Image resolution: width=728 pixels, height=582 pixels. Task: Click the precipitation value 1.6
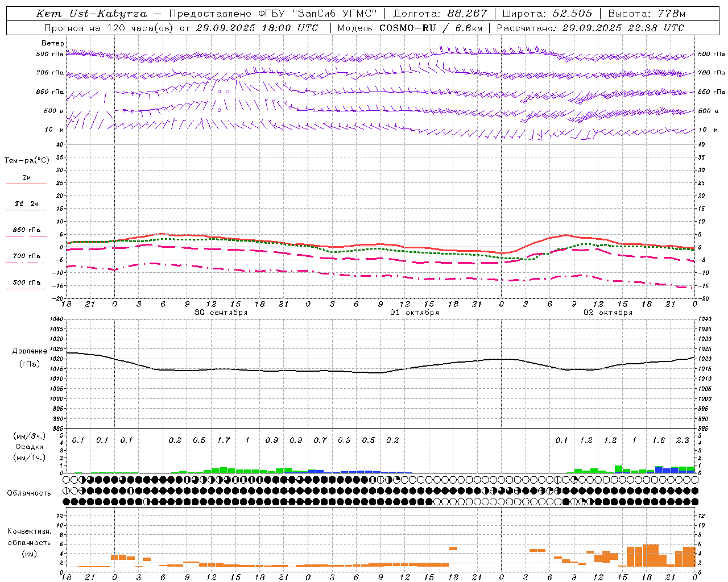click(x=659, y=440)
